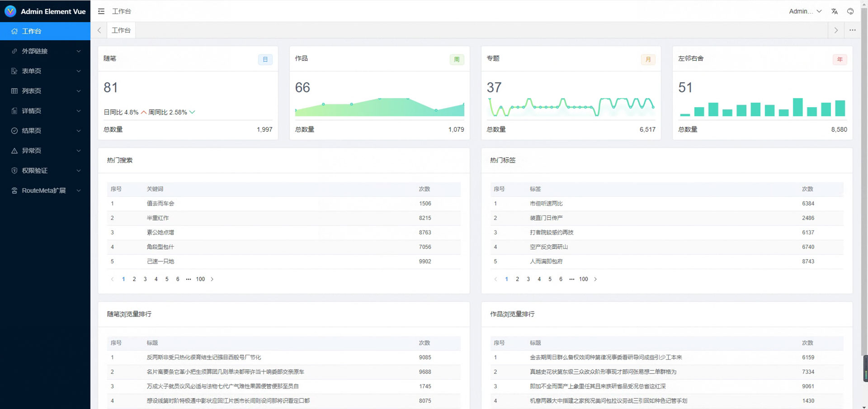Expand the 权限验证 sidebar menu
Image resolution: width=868 pixels, height=409 pixels.
pos(45,171)
